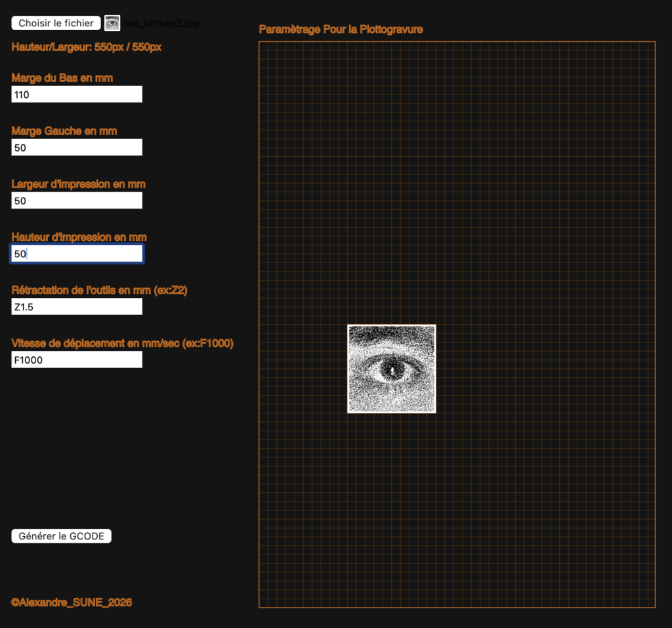The width and height of the screenshot is (672, 628).
Task: Select the Marge Gauche input showing 50
Action: click(x=76, y=147)
